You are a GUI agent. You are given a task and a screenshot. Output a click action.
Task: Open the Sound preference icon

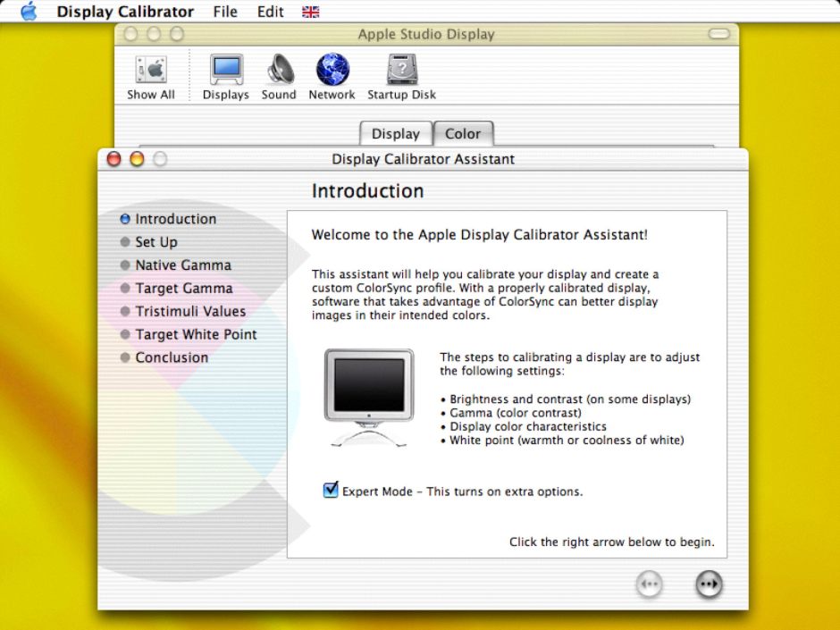tap(279, 79)
